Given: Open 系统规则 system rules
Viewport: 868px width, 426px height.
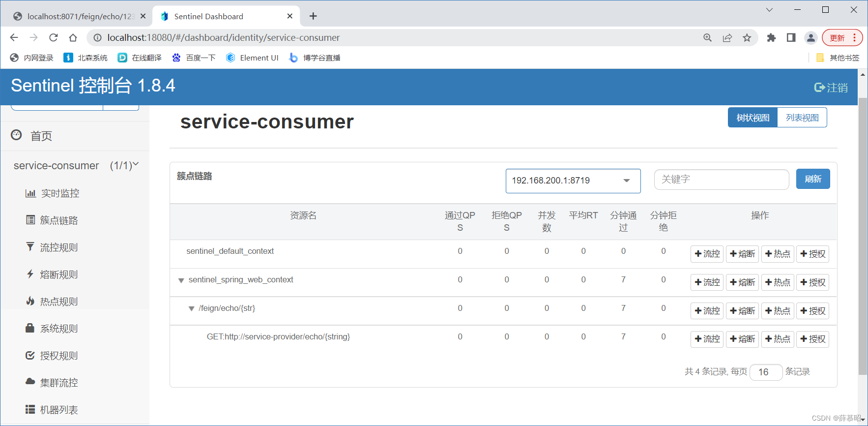Looking at the screenshot, I should [52, 329].
